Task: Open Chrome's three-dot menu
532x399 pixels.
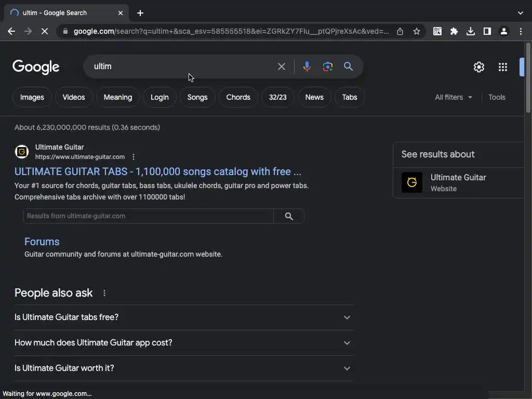Action: 521,31
